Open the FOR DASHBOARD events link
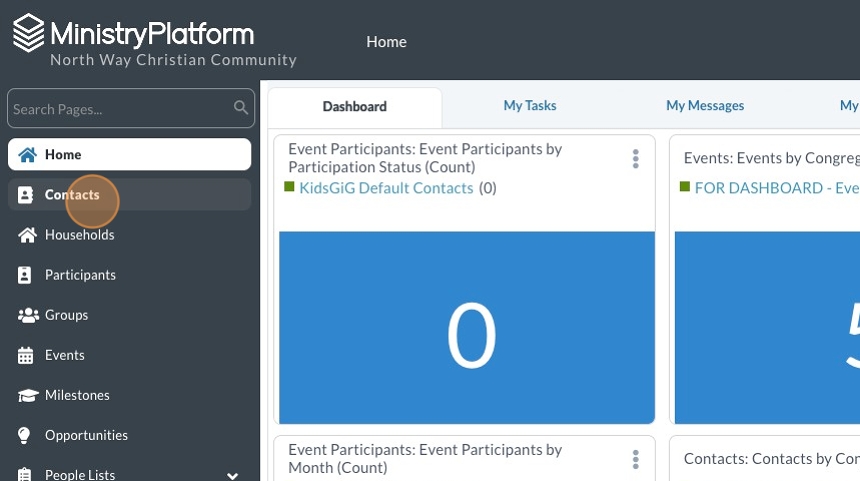 tap(776, 188)
